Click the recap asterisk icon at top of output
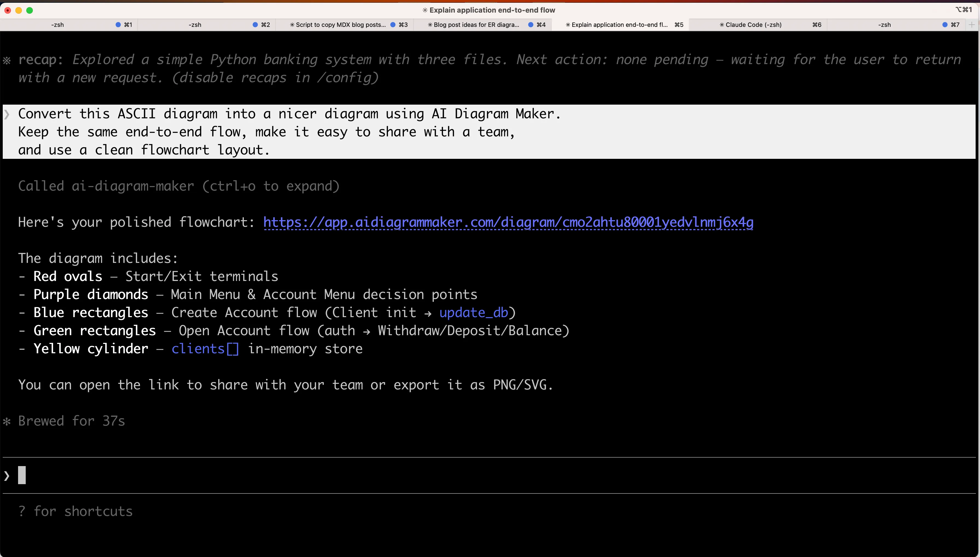Viewport: 980px width, 557px height. point(7,60)
